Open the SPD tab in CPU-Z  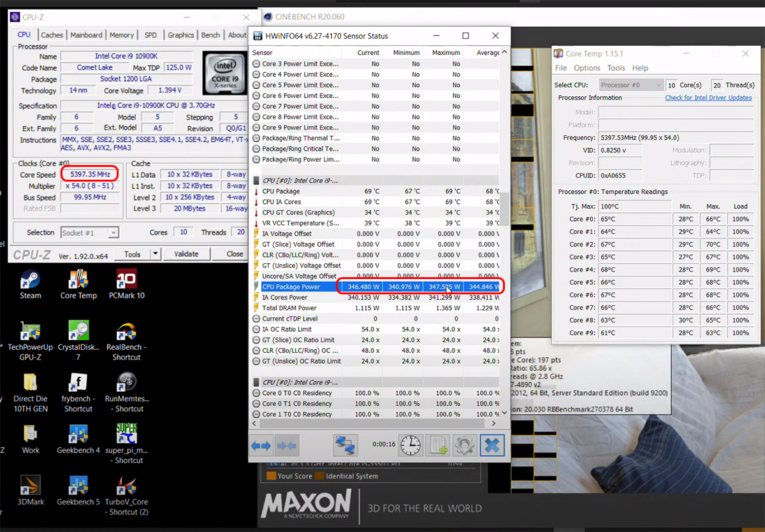(x=150, y=35)
